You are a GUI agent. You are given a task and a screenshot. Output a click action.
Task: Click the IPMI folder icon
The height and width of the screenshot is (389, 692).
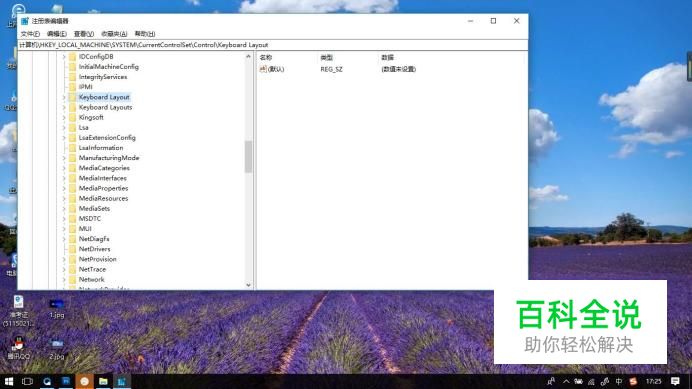coord(72,87)
